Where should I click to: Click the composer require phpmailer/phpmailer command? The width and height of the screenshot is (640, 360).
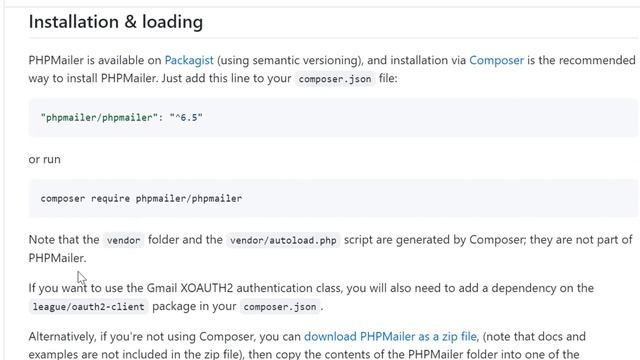(x=141, y=199)
